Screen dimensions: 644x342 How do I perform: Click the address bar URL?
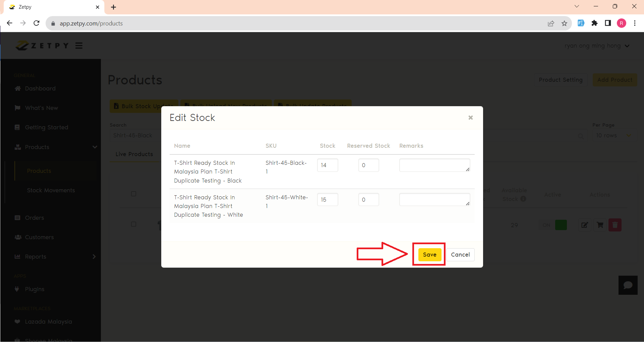[x=91, y=23]
